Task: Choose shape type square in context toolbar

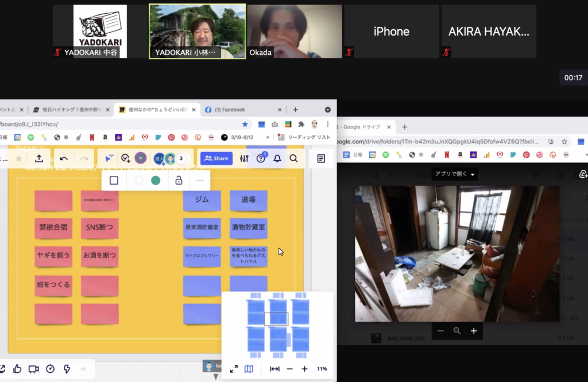Action: pos(114,181)
